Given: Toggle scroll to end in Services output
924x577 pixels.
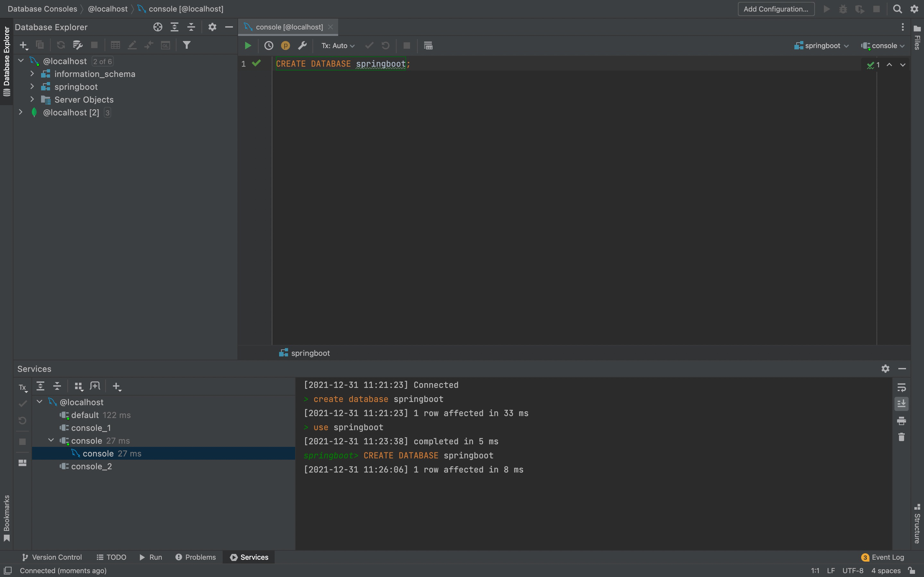Looking at the screenshot, I should click(x=902, y=403).
